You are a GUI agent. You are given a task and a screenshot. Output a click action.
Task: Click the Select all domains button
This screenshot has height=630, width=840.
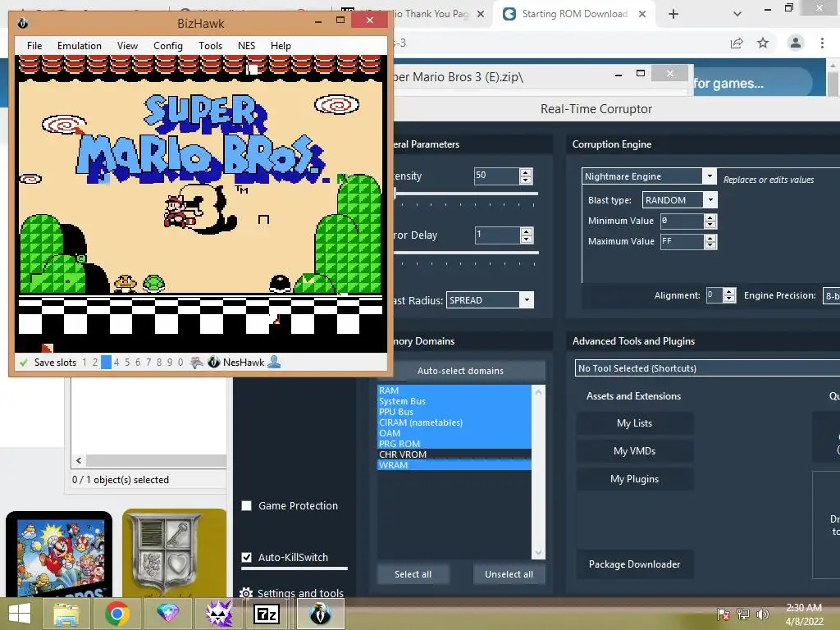(413, 574)
